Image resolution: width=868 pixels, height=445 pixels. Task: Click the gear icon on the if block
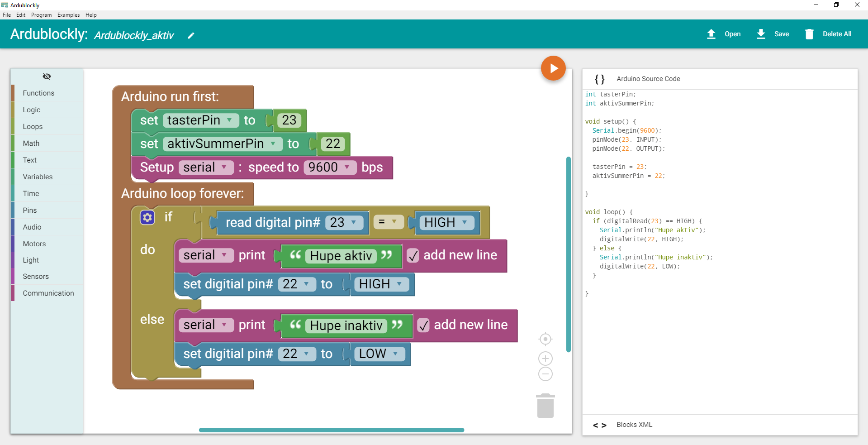tap(147, 218)
